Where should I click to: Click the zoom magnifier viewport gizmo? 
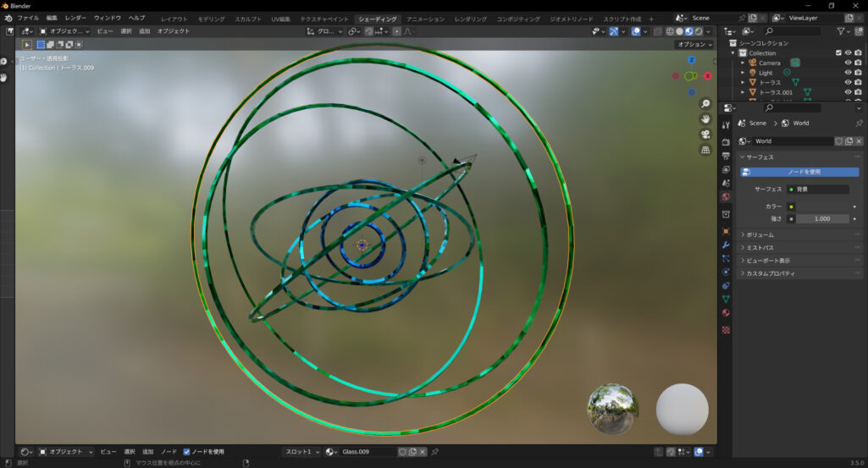[705, 104]
